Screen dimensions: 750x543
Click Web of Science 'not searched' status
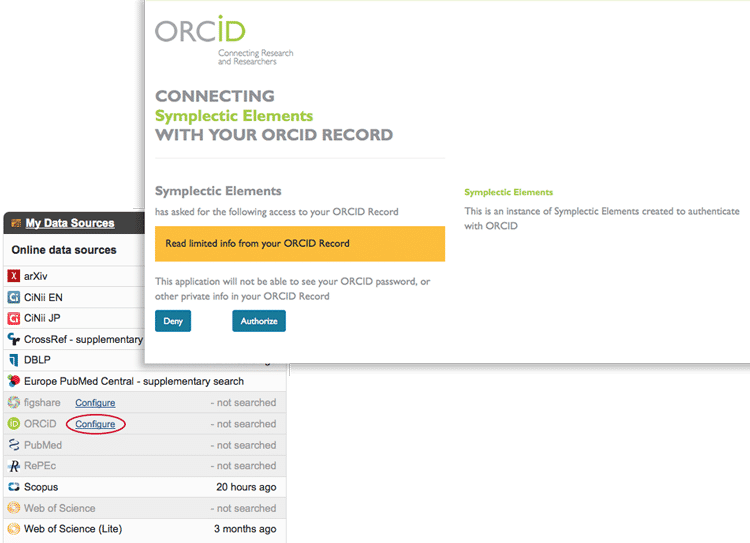[243, 509]
